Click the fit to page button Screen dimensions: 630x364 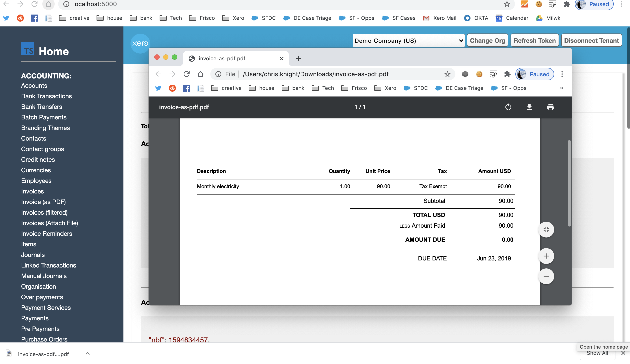coord(546,230)
